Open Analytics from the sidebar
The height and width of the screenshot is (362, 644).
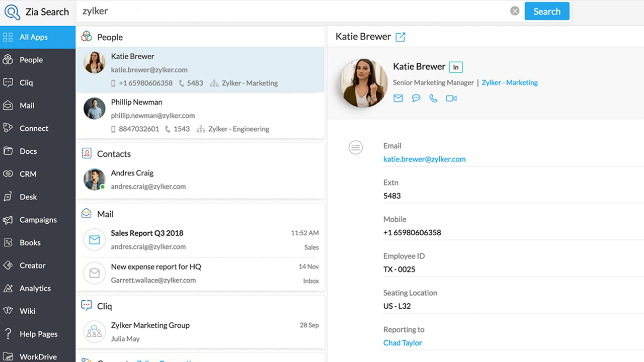pos(35,288)
